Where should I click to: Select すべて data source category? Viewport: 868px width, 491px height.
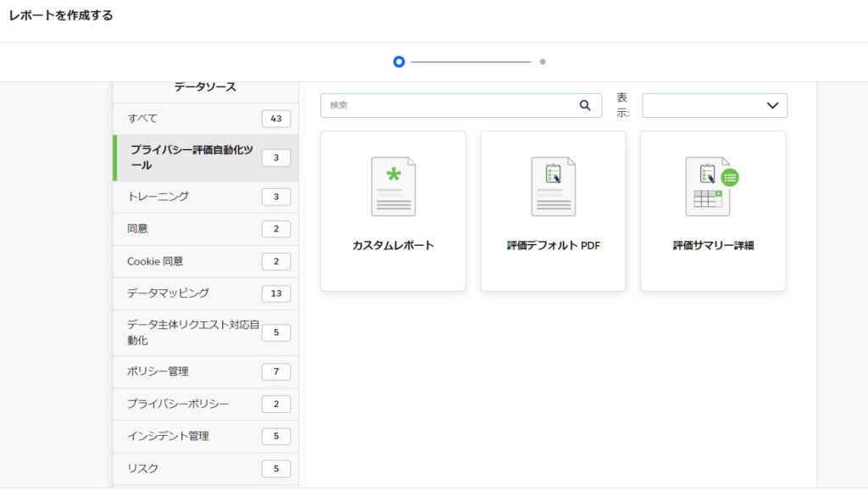205,119
